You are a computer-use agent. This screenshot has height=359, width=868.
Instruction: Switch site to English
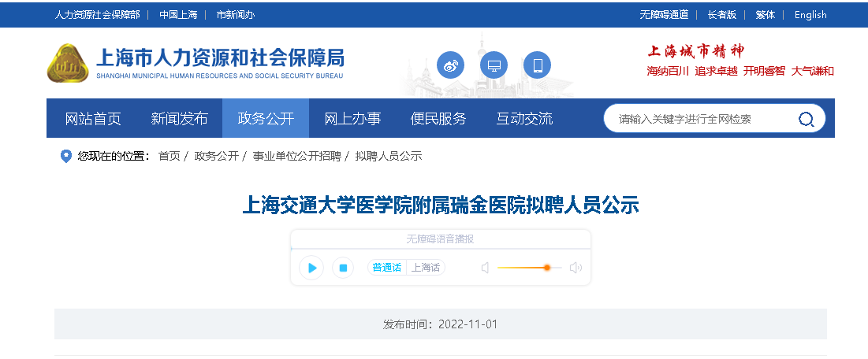click(x=810, y=15)
